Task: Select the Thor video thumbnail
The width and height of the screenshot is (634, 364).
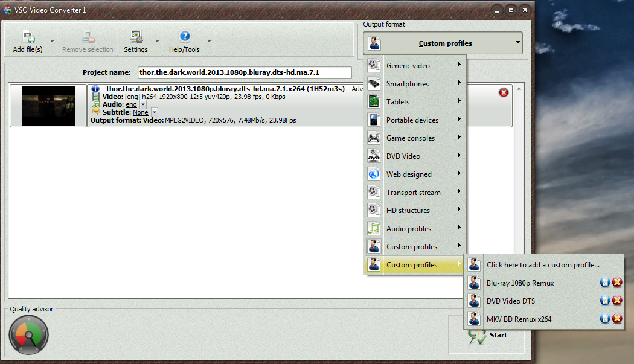Action: pos(48,106)
